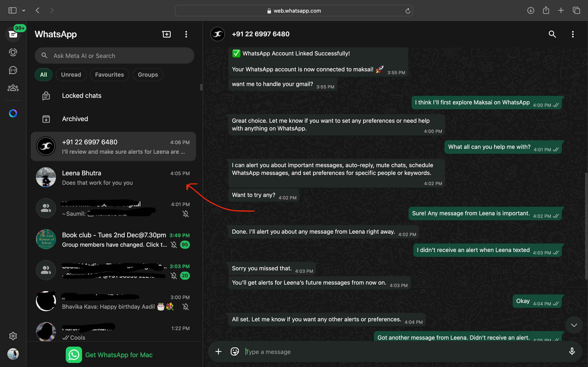This screenshot has width=588, height=367.
Task: Open conversation three-dot options menu
Action: (x=573, y=34)
